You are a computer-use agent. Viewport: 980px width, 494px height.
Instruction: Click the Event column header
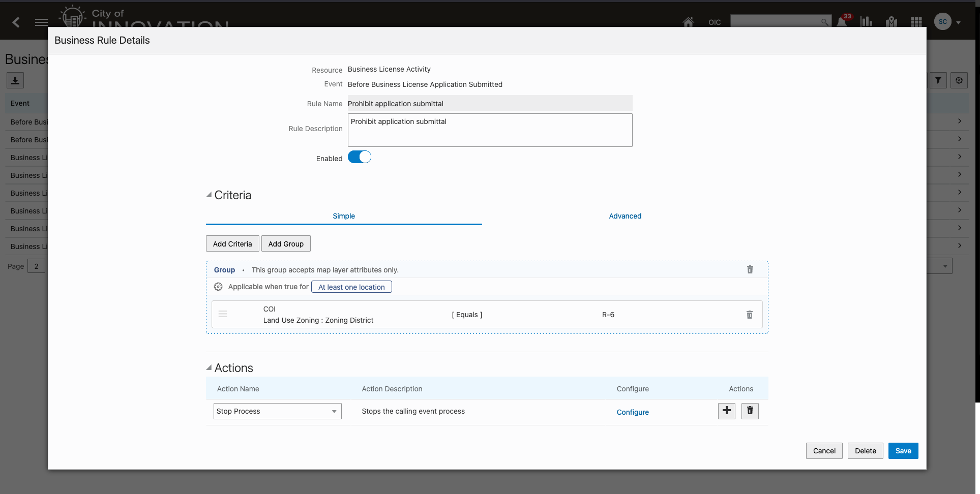[20, 103]
